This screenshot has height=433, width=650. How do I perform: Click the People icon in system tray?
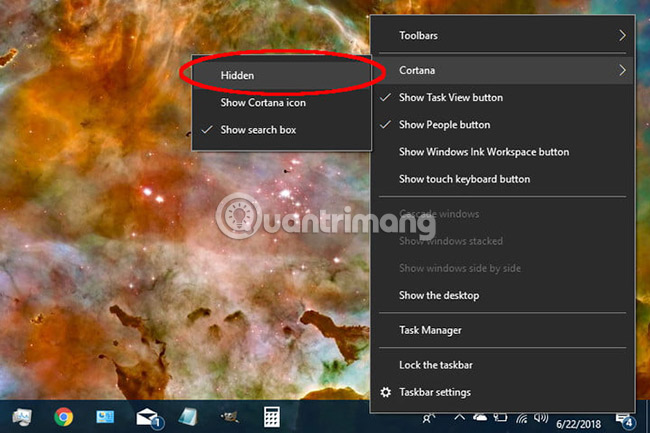point(428,418)
